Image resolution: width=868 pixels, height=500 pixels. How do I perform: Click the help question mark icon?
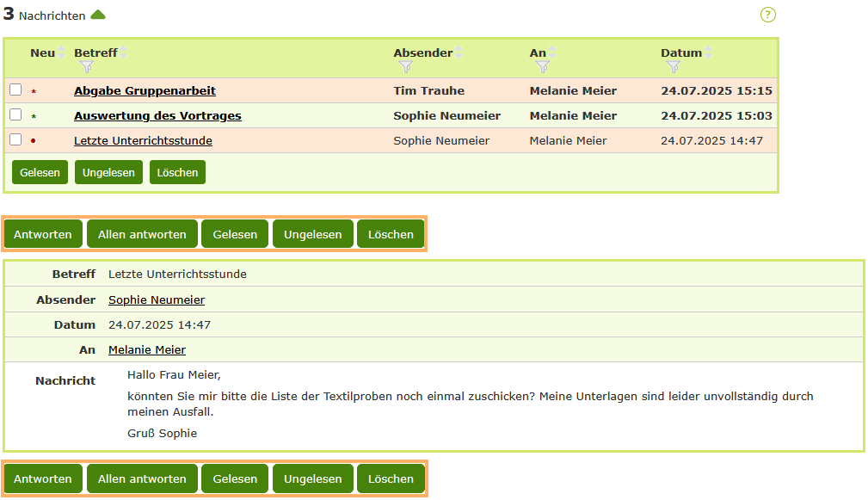768,15
